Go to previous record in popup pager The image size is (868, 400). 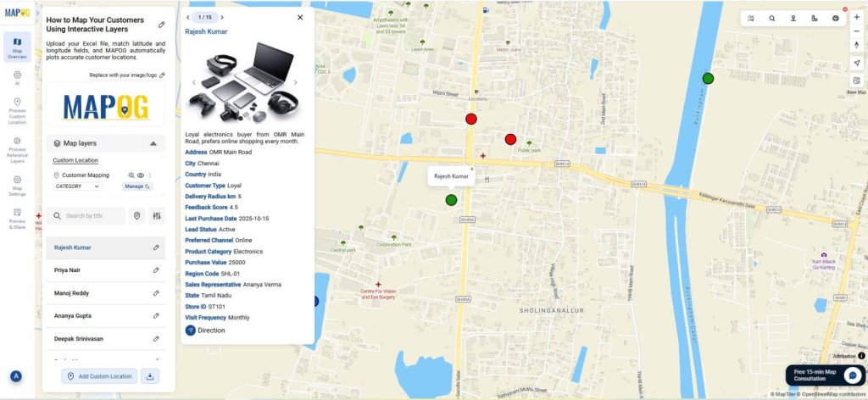[x=188, y=18]
